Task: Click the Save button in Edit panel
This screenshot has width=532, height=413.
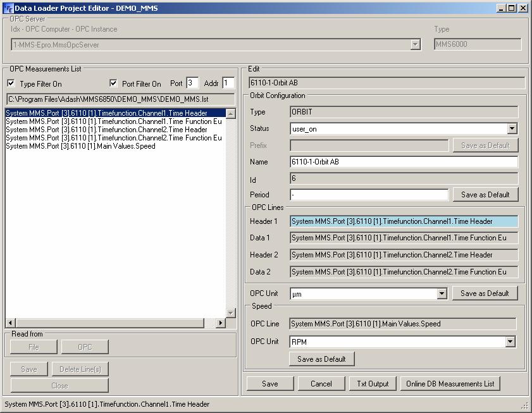Action: tap(270, 384)
